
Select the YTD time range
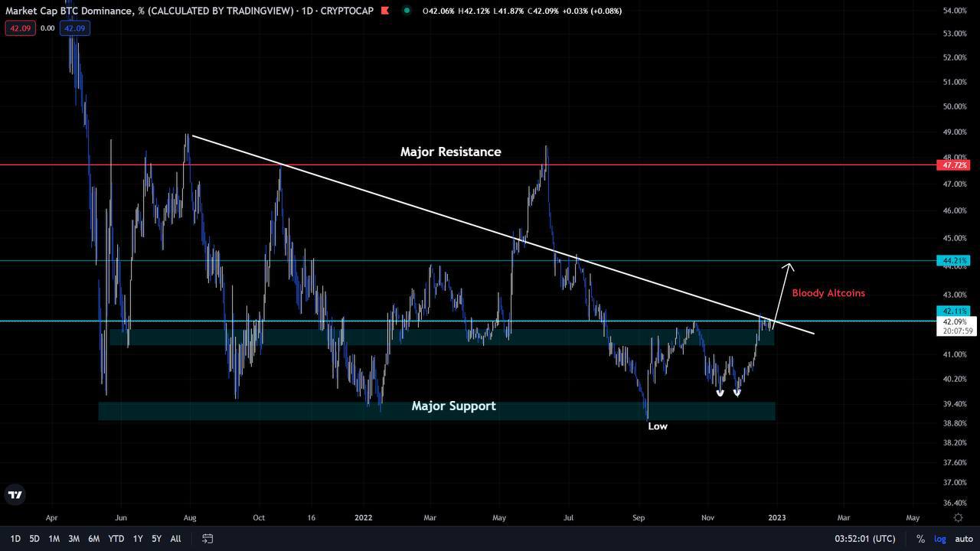116,539
